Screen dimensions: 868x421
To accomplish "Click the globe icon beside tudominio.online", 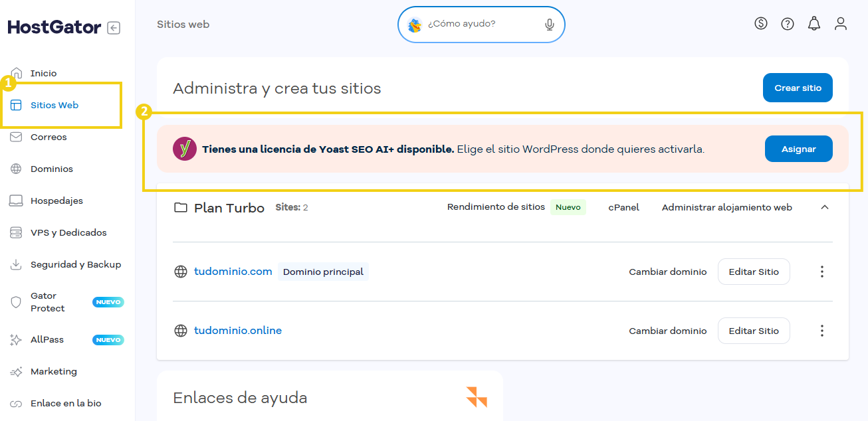I will click(x=181, y=331).
